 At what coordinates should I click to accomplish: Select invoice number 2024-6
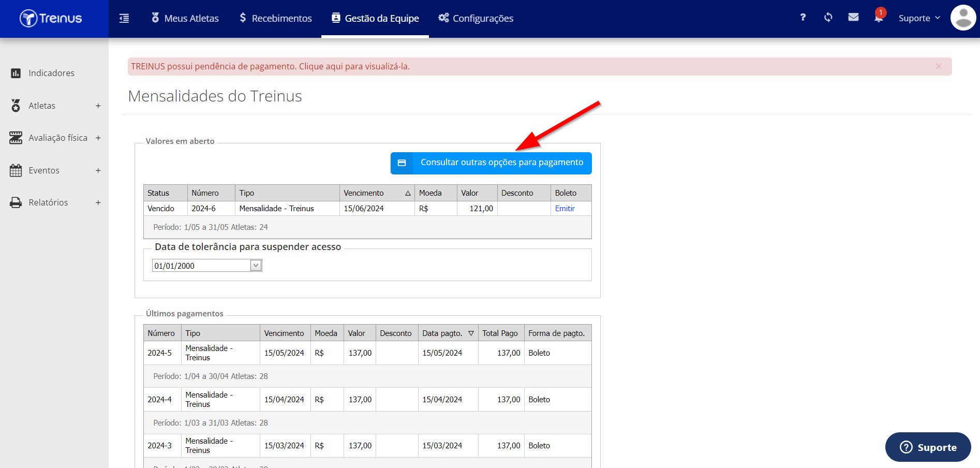[211, 209]
